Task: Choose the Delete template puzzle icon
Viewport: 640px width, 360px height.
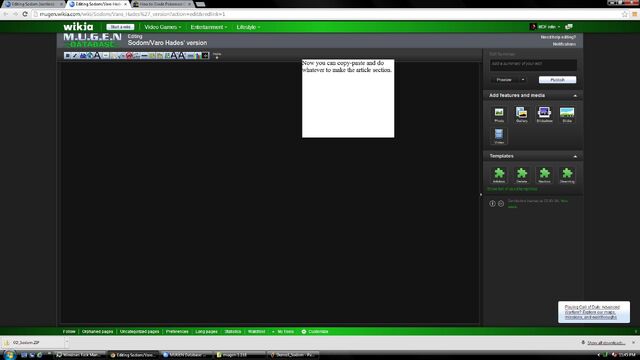Action: 522,175
